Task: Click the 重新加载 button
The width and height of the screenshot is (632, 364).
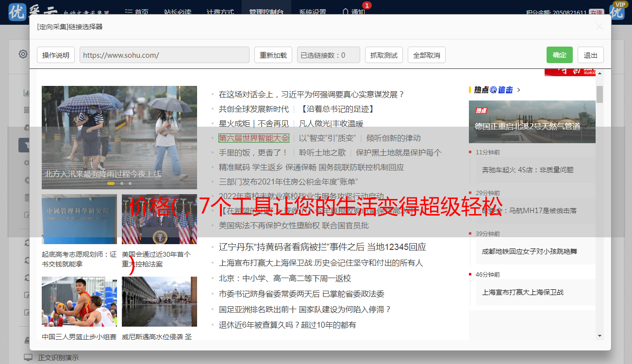Action: pos(273,55)
